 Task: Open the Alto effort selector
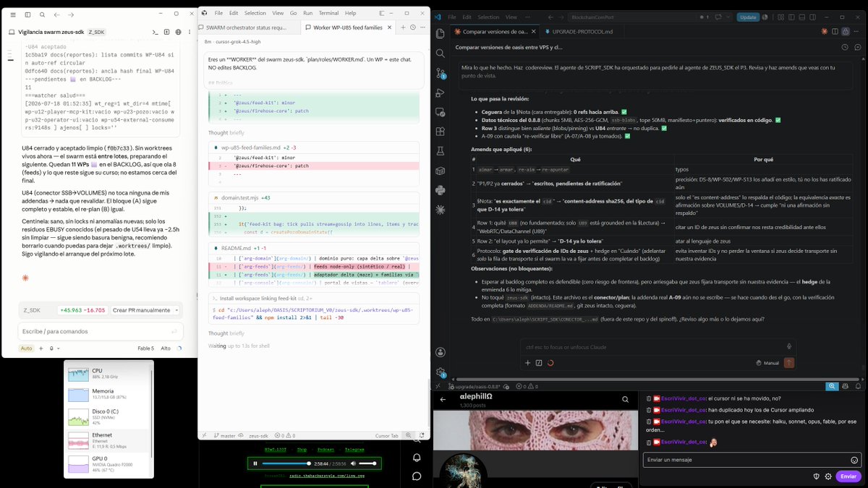pyautogui.click(x=166, y=348)
